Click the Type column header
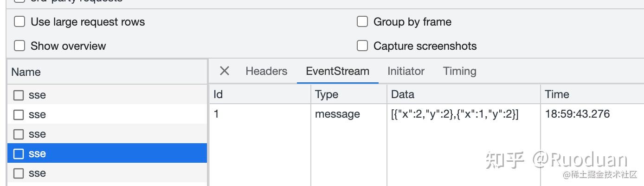This screenshot has height=186, width=644. (327, 94)
